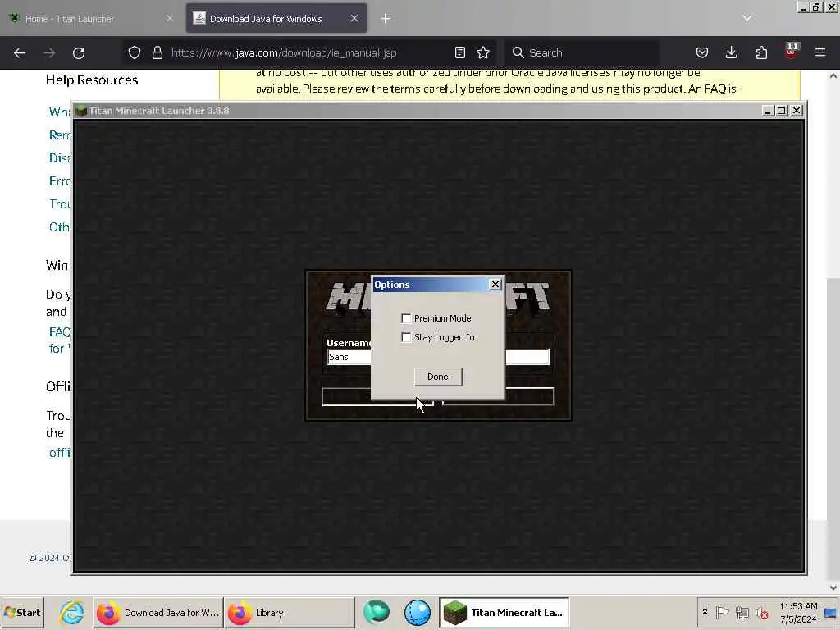Open the Windows Start menu
This screenshot has width=840, height=630.
[22, 612]
